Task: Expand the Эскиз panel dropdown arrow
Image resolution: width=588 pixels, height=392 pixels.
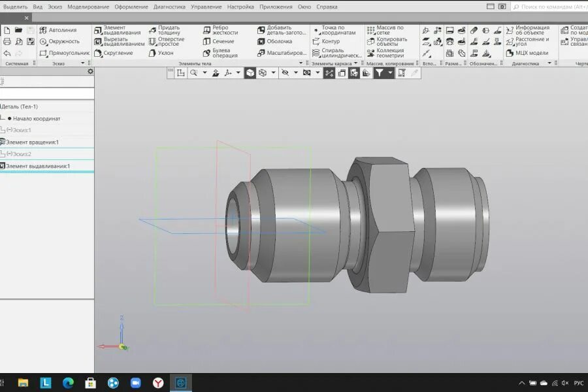Action: (83, 63)
